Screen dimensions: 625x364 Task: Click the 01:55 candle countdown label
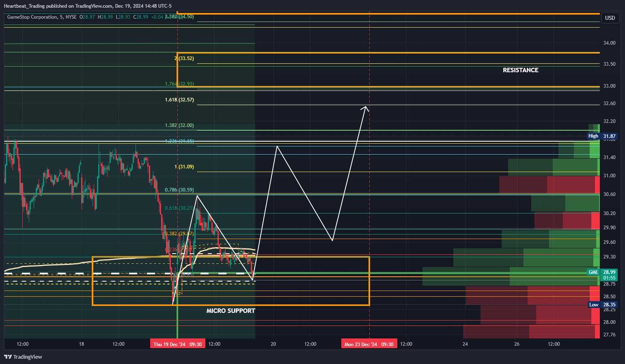click(x=610, y=278)
